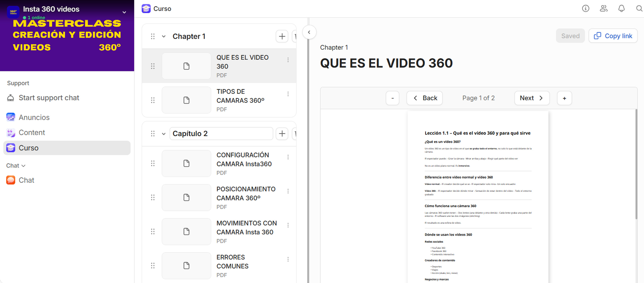
Task: Collapse the Chat section header
Action: point(16,165)
